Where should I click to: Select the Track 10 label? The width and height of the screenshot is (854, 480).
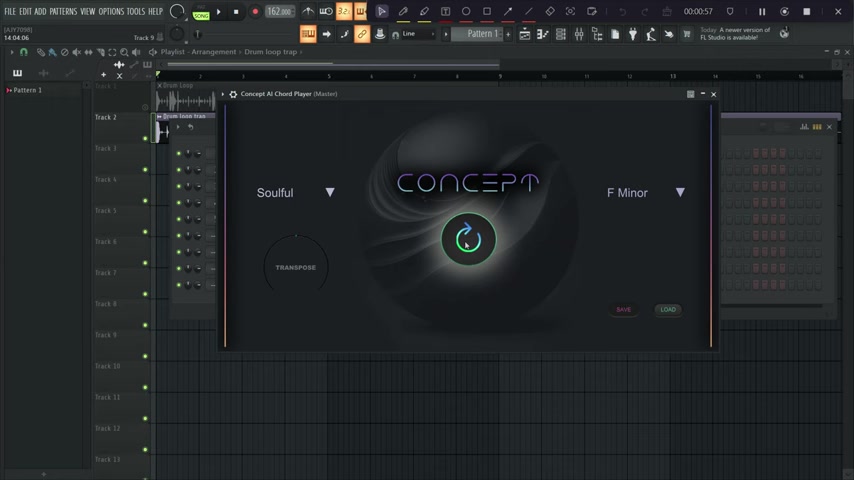point(107,366)
